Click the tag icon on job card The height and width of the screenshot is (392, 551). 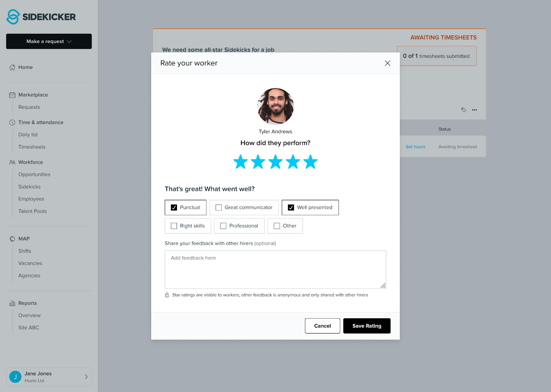(x=464, y=110)
